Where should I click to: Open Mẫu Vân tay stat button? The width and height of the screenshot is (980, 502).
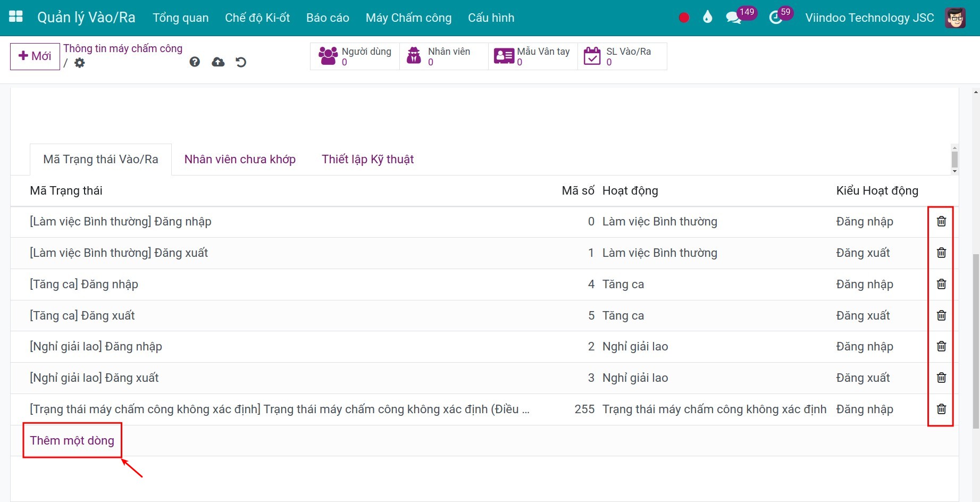click(533, 56)
